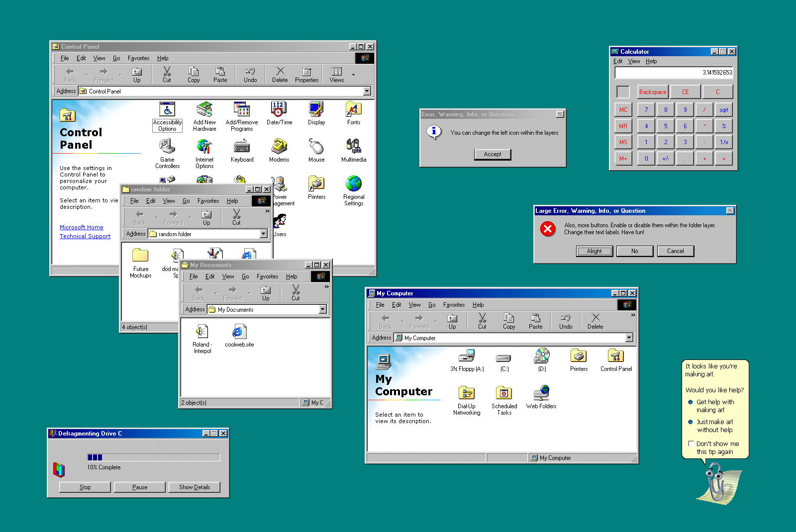Click the Backspace button in Calculator
Viewport: 796px width, 532px height.
pyautogui.click(x=653, y=92)
